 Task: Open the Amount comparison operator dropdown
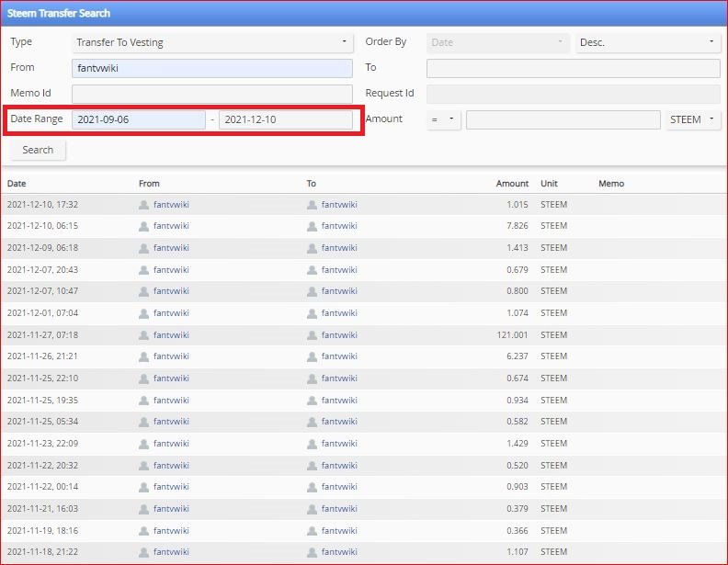pos(443,119)
